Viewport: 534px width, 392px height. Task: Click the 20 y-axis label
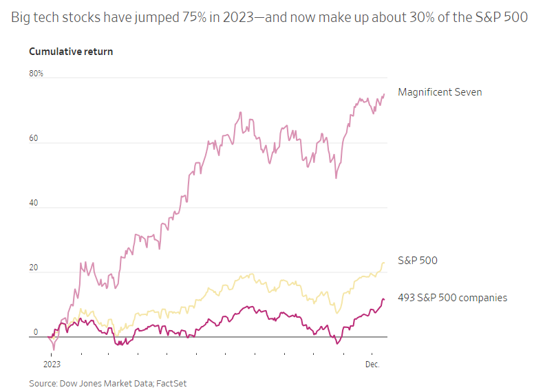(33, 268)
